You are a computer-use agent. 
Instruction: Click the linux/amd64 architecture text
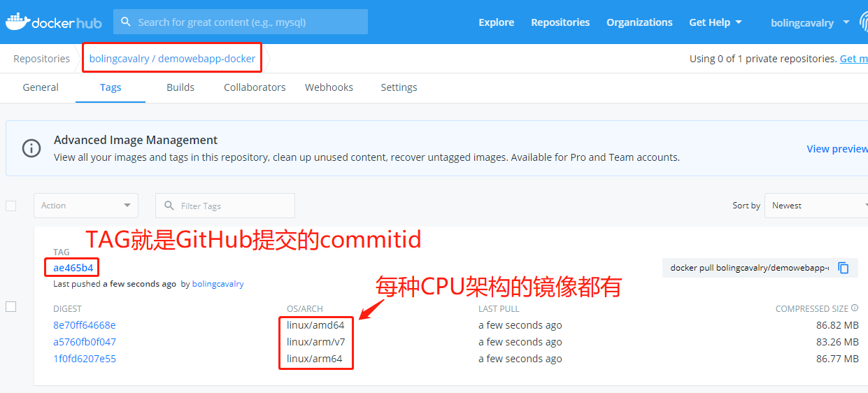coord(315,325)
